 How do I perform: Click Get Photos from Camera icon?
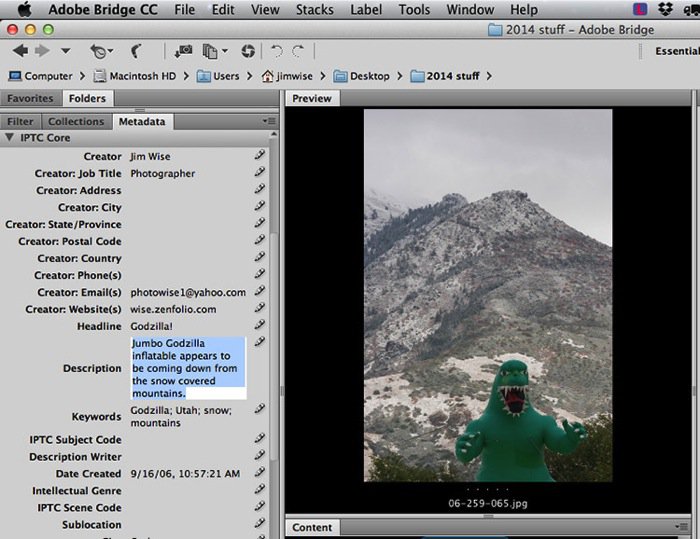(182, 50)
